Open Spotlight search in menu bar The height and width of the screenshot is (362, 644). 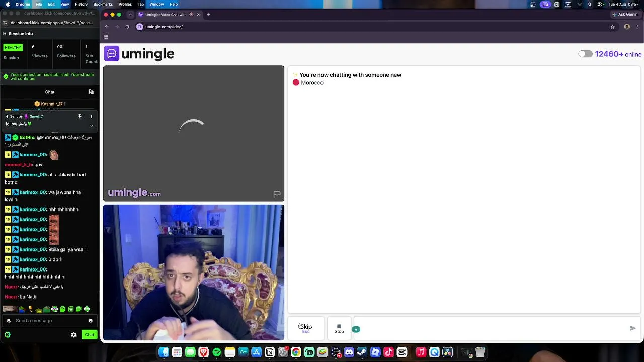click(x=590, y=4)
